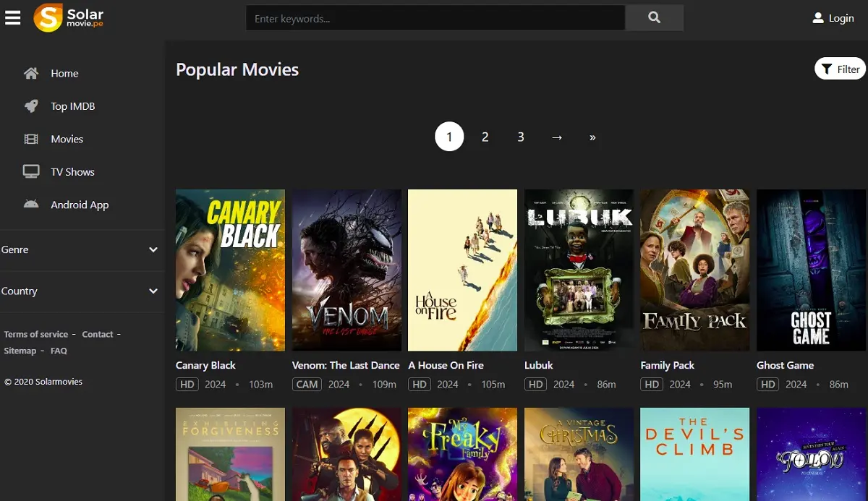Open Home in sidebar
868x501 pixels.
click(x=64, y=73)
